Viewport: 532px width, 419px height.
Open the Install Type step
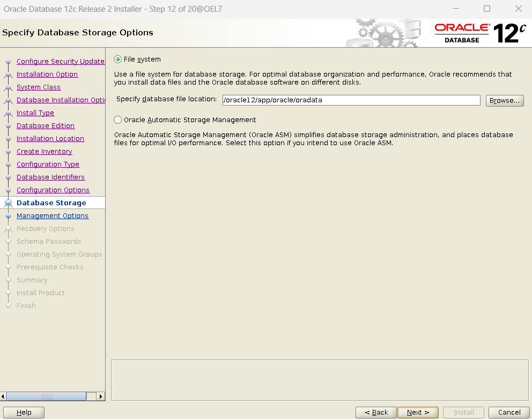pos(35,113)
